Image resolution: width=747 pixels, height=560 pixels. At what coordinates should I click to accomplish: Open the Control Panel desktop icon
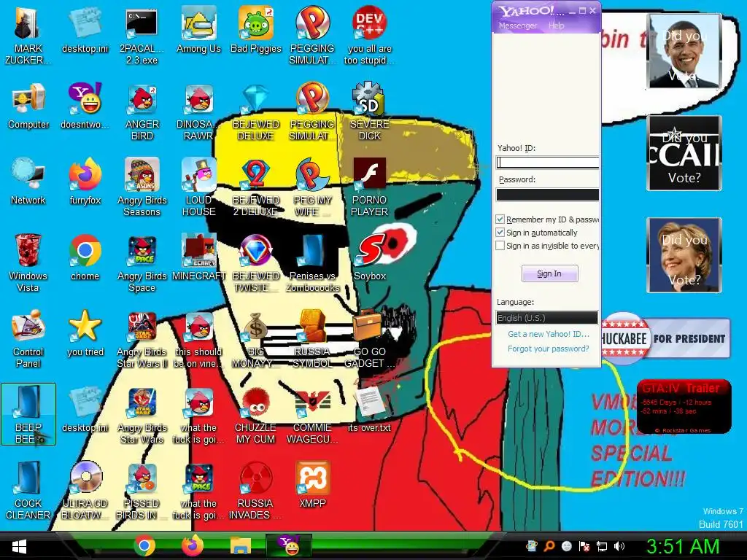tap(28, 338)
